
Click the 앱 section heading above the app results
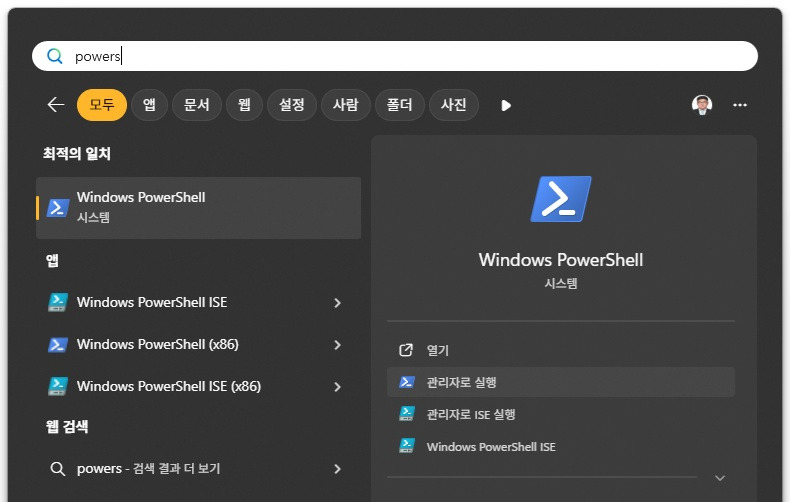[x=52, y=261]
